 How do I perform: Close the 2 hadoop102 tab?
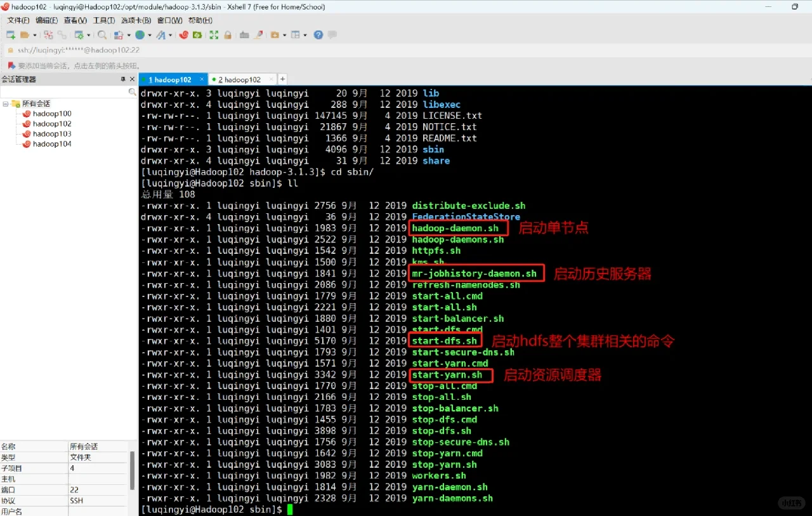pos(272,79)
